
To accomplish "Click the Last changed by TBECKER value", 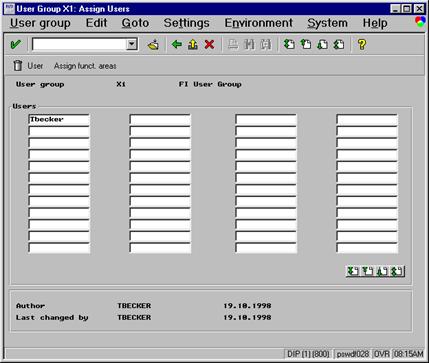I will (134, 318).
